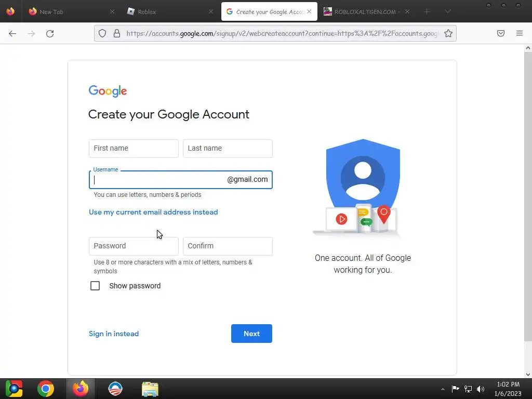
Task: Close the Roblox tab
Action: pyautogui.click(x=211, y=11)
